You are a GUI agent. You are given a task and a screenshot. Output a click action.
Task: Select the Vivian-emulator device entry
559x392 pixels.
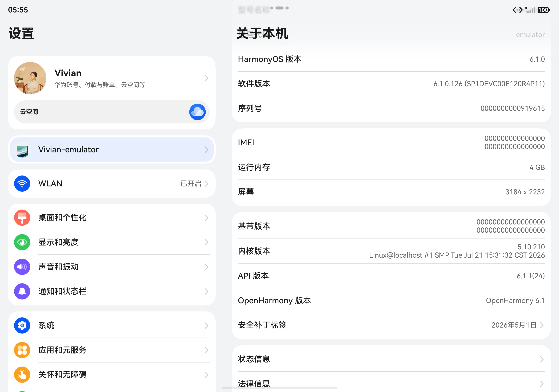point(112,149)
